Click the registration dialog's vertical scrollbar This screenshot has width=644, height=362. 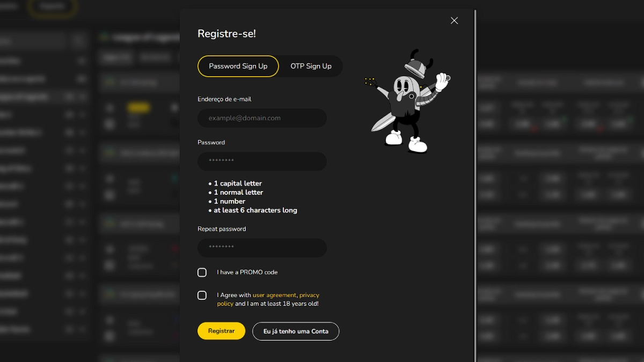[475, 185]
